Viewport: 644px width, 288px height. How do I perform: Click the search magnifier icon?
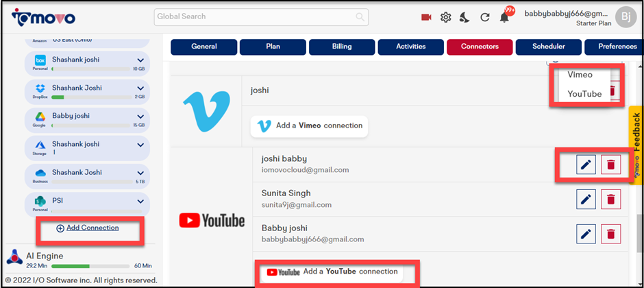pos(360,17)
